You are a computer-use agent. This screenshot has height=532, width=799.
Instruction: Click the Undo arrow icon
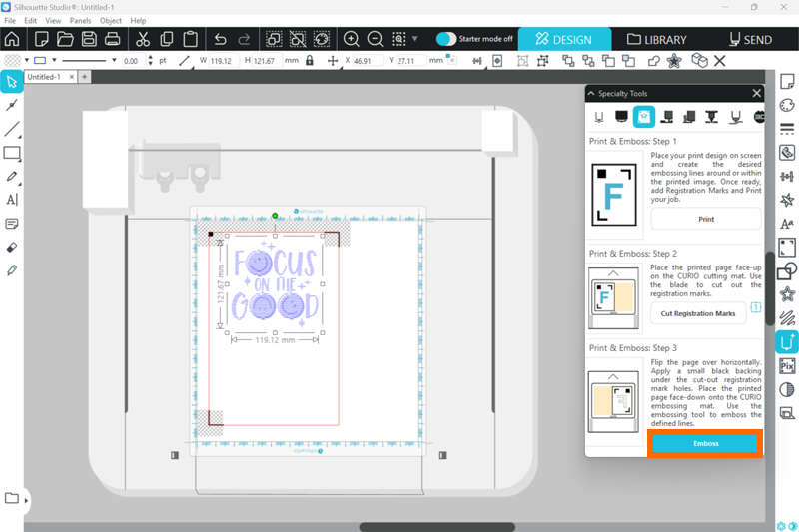point(220,40)
